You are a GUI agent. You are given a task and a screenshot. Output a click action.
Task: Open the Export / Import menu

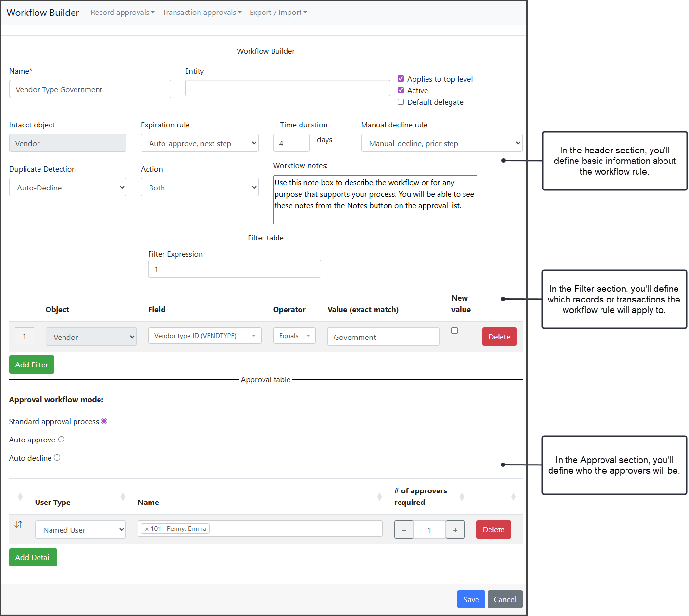point(278,13)
